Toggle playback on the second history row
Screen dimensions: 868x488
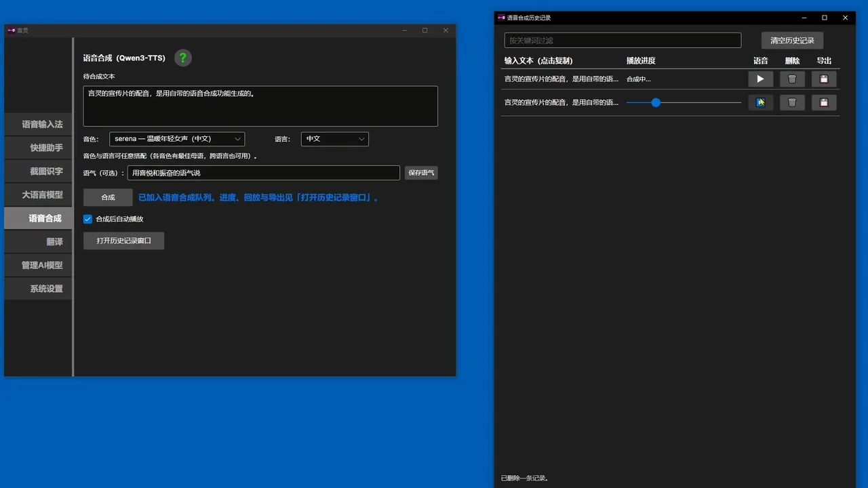coord(760,102)
